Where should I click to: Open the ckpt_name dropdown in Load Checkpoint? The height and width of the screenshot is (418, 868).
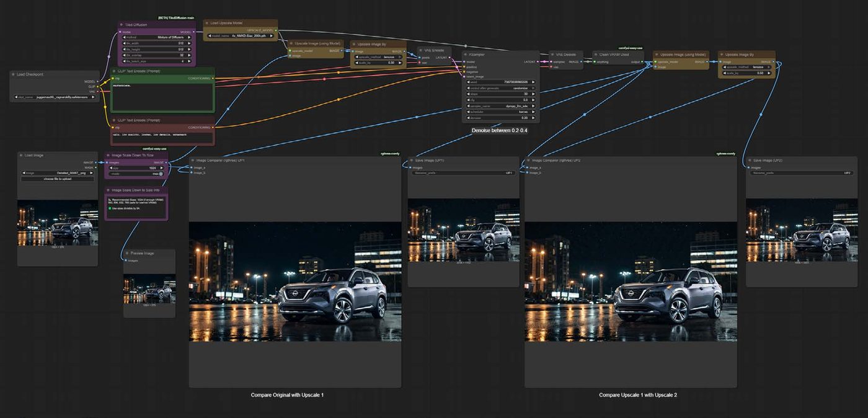(x=56, y=98)
